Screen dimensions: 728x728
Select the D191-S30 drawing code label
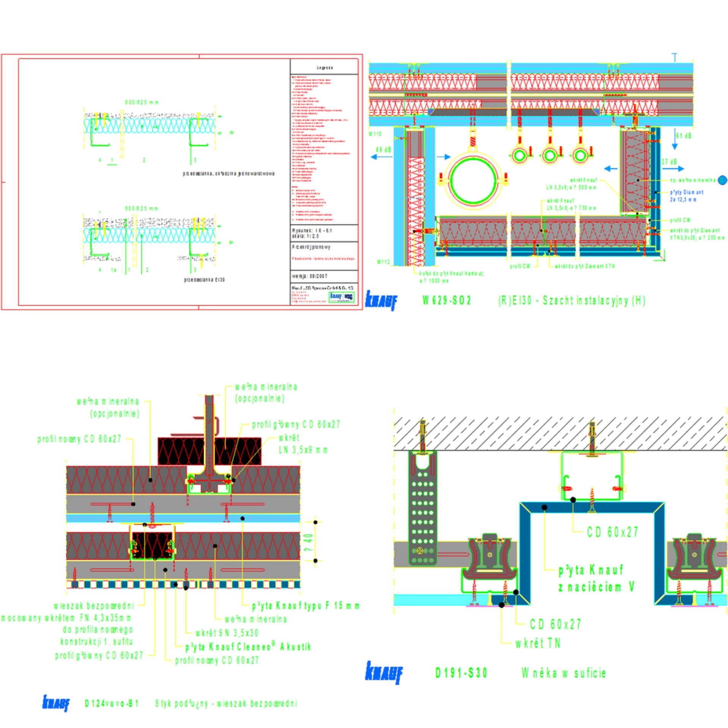pos(461,673)
